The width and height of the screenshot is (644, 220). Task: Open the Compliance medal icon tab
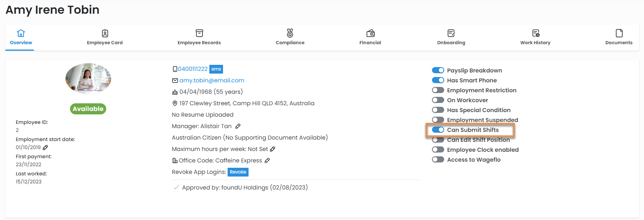tap(290, 33)
